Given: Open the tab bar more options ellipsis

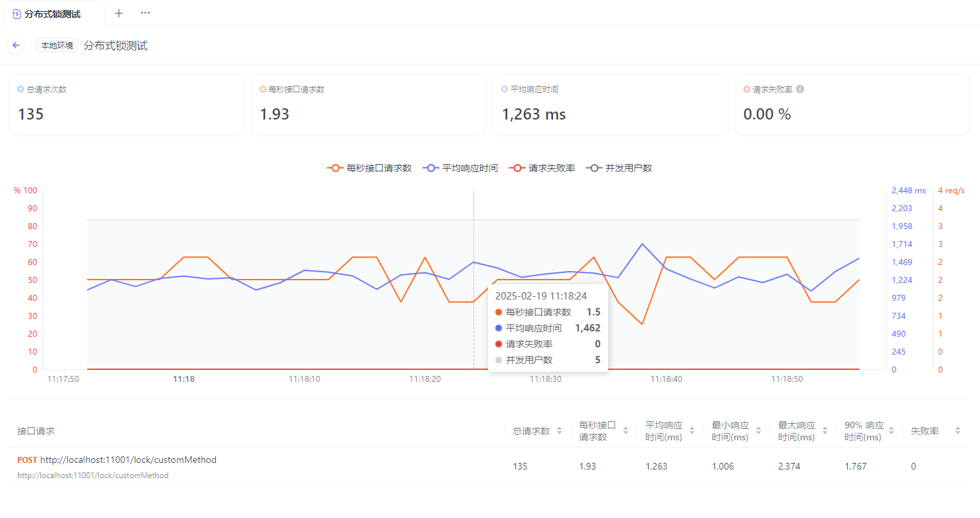Looking at the screenshot, I should coord(145,13).
